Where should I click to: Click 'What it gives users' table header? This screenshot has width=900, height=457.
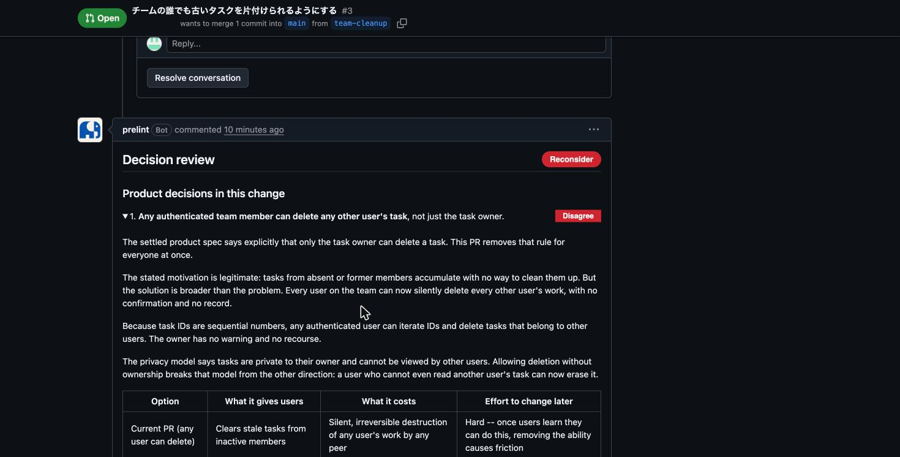coord(264,401)
